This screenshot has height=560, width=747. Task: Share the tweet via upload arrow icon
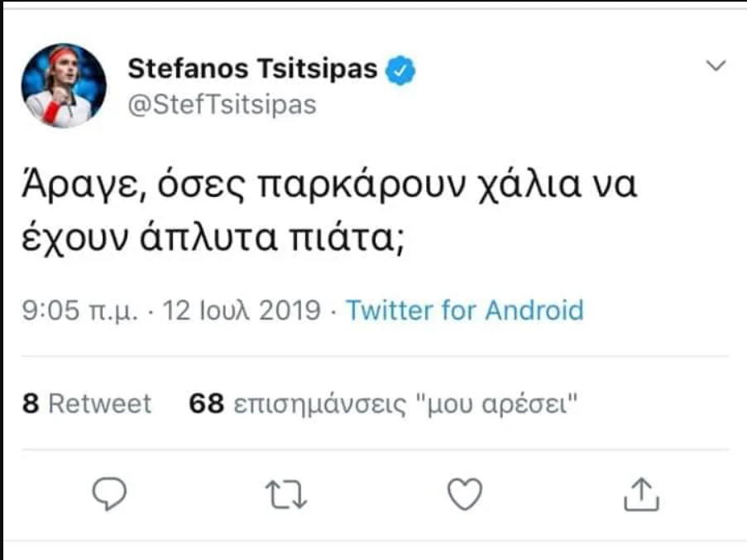[639, 494]
